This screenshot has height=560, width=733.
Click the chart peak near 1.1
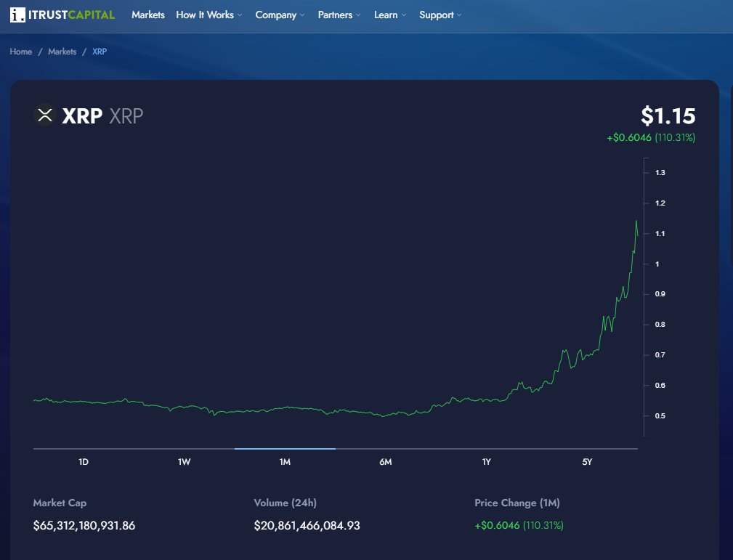[636, 222]
